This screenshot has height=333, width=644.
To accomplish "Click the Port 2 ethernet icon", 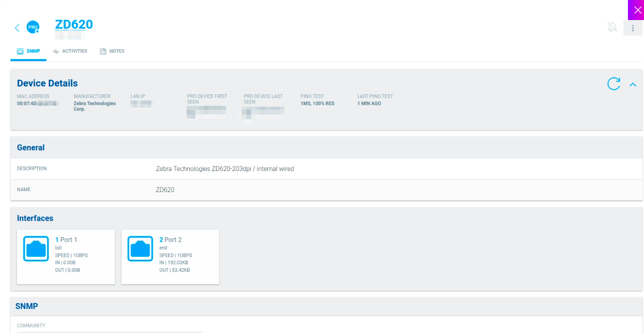I will tap(141, 249).
